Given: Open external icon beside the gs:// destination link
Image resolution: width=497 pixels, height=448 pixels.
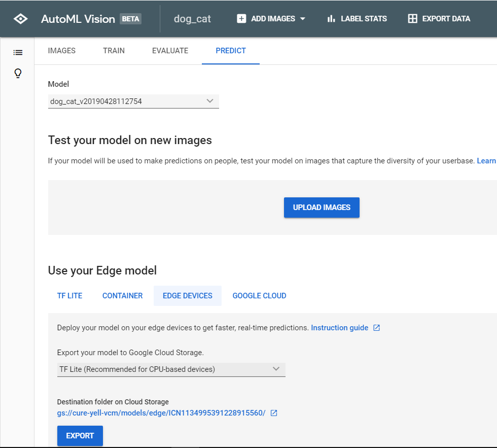Looking at the screenshot, I should (x=274, y=413).
